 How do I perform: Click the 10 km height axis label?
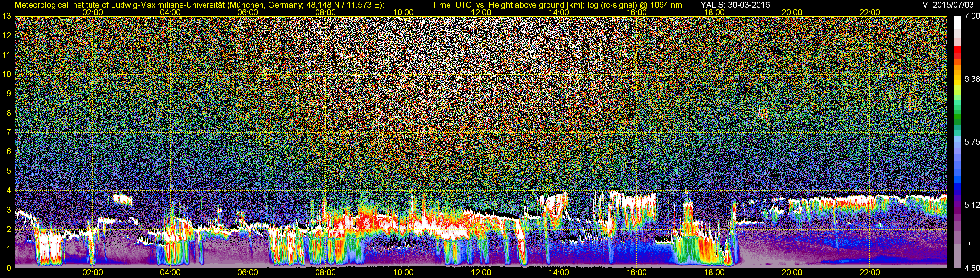(x=7, y=74)
